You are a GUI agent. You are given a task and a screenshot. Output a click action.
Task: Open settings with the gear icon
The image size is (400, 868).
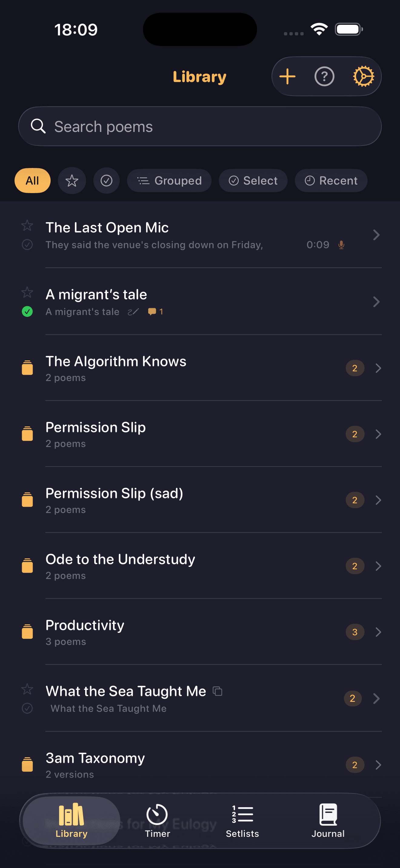point(363,77)
